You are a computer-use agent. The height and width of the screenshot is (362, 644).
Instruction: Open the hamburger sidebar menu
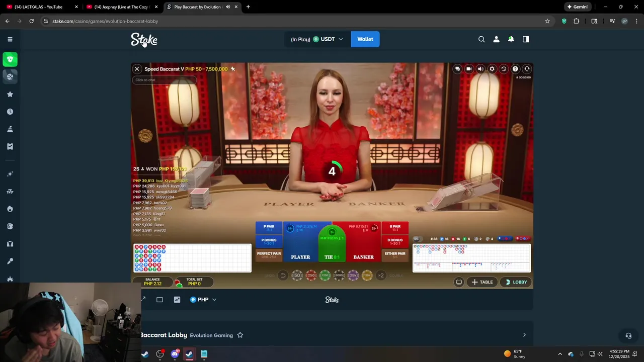[x=10, y=39]
